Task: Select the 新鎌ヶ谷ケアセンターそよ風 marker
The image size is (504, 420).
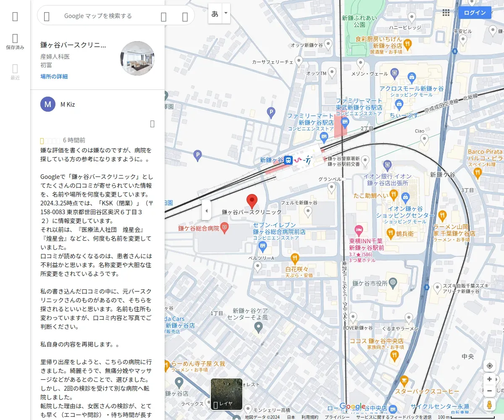Action: (x=259, y=327)
